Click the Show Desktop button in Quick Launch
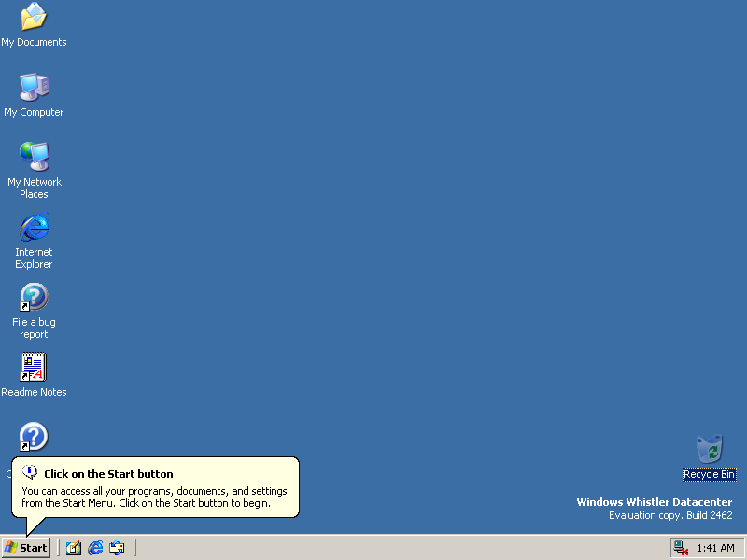This screenshot has width=747, height=560. coord(74,548)
